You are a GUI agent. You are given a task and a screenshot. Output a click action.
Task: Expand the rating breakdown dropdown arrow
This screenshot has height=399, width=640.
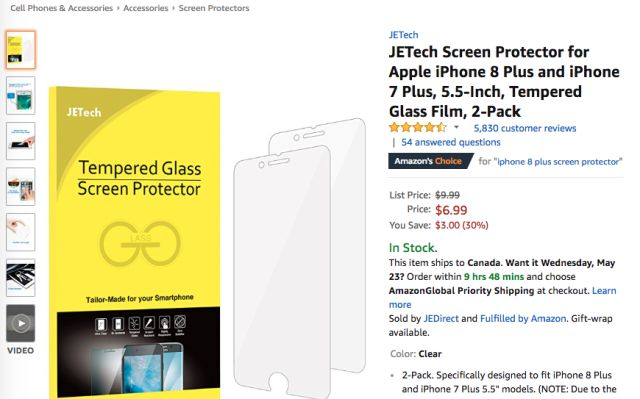pos(456,127)
